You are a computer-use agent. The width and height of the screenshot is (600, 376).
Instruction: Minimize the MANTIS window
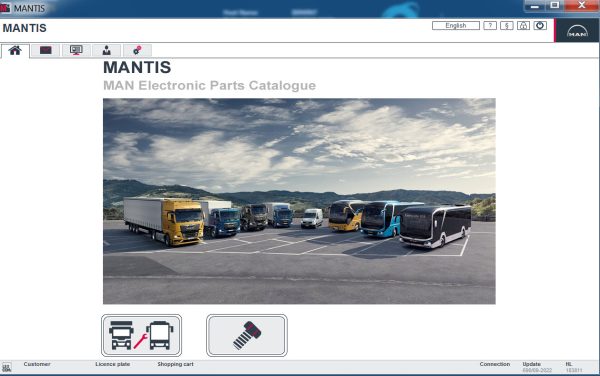[x=535, y=6]
